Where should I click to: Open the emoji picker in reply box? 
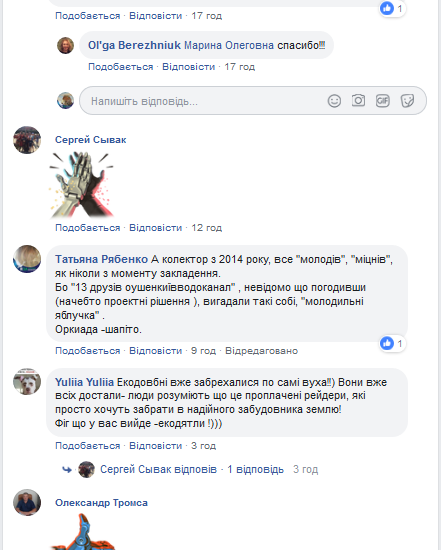click(x=334, y=101)
